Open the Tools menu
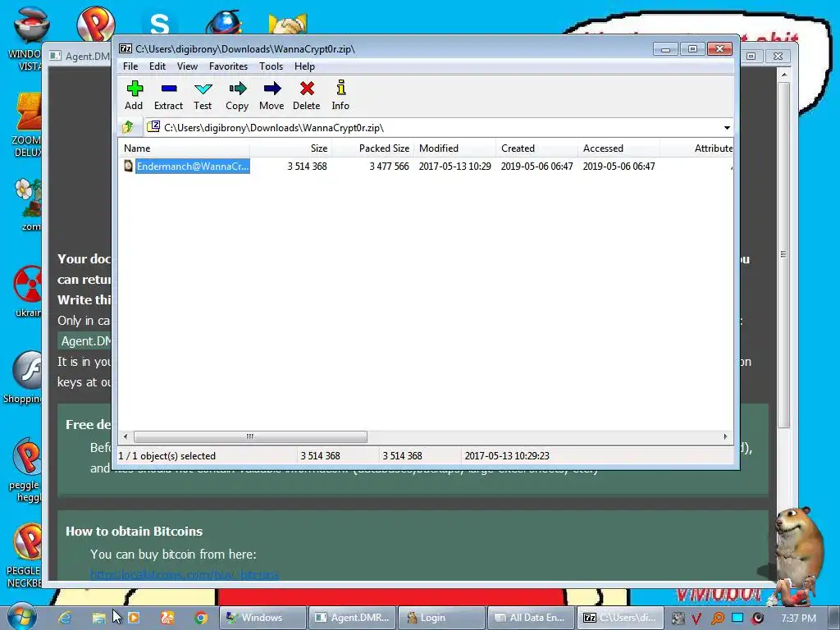The width and height of the screenshot is (840, 630). (271, 66)
